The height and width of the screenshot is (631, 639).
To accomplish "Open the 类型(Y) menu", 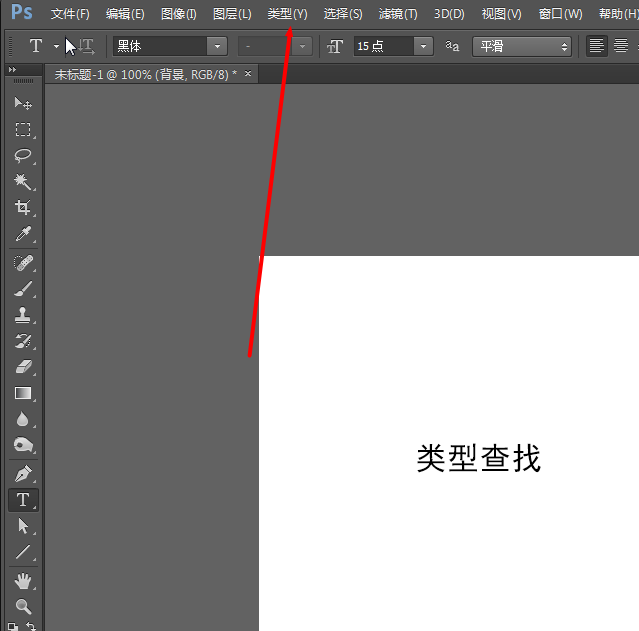I will [x=287, y=14].
